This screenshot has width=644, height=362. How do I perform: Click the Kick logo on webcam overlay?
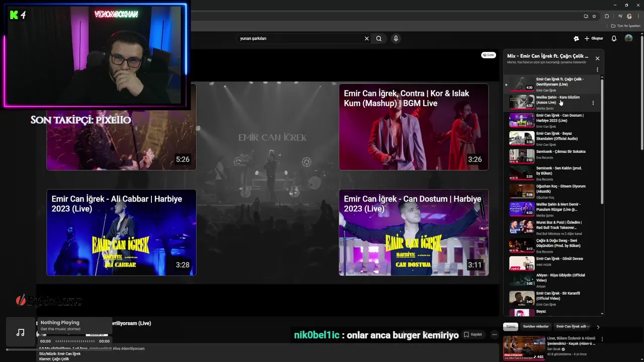14,15
